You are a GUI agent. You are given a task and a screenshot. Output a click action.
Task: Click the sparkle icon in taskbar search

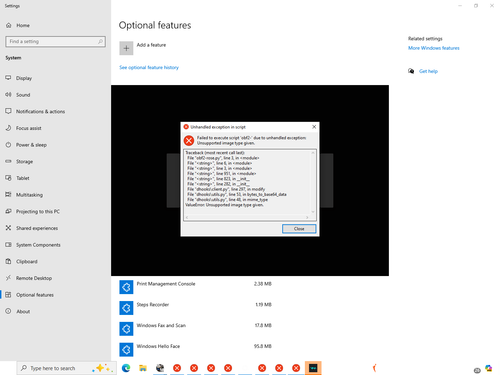click(102, 368)
